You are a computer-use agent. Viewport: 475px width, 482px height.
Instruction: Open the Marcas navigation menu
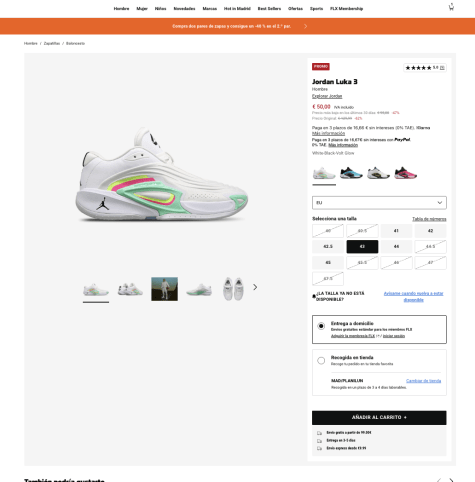210,9
